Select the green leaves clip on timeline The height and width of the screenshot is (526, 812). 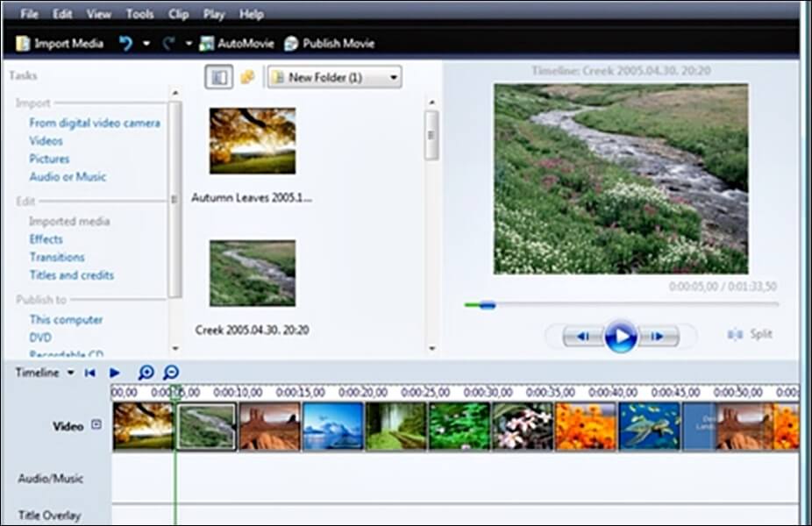(459, 426)
